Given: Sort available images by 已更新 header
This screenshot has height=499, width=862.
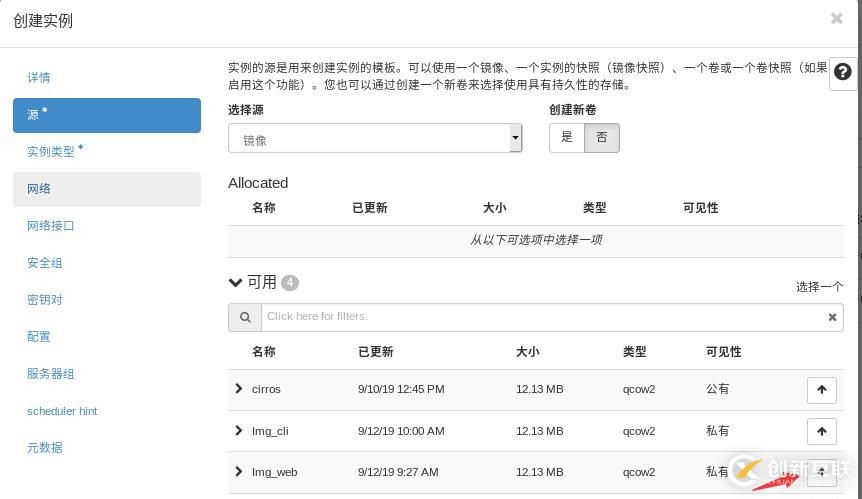Looking at the screenshot, I should (375, 352).
